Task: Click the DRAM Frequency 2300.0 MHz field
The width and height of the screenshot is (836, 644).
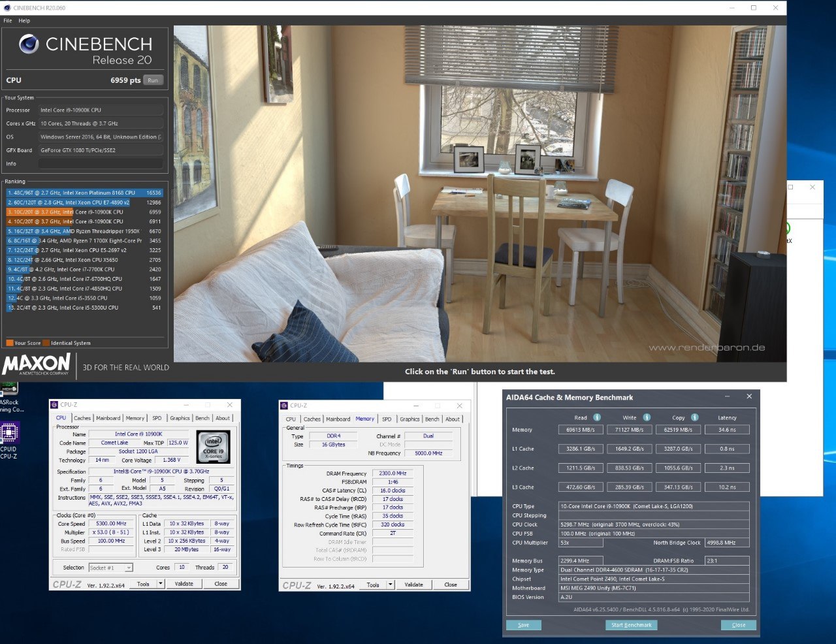Action: pos(393,474)
